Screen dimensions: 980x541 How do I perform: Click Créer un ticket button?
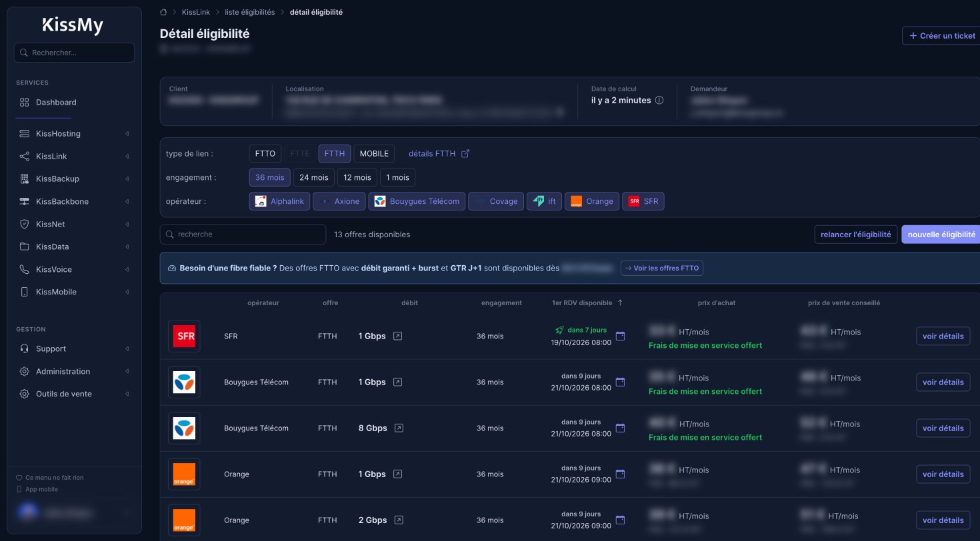941,36
